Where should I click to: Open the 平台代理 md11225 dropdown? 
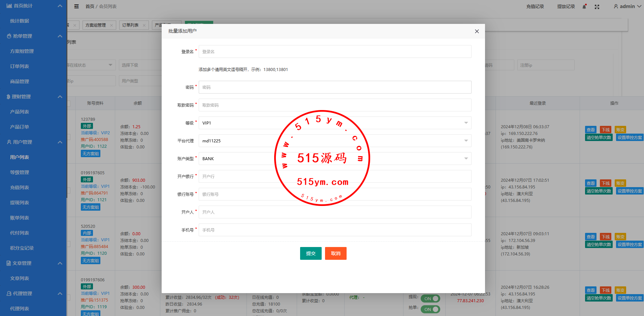coord(335,141)
